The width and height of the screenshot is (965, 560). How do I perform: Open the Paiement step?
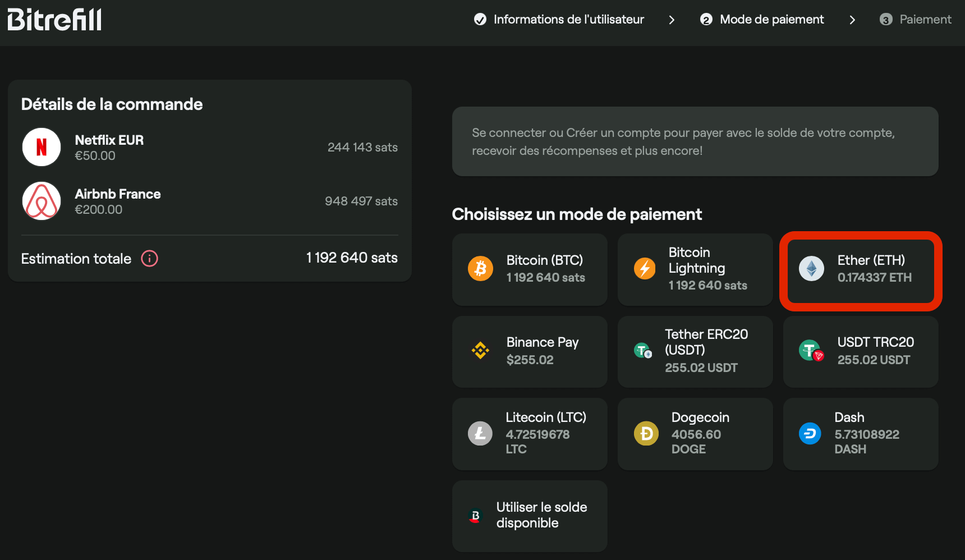click(x=916, y=19)
